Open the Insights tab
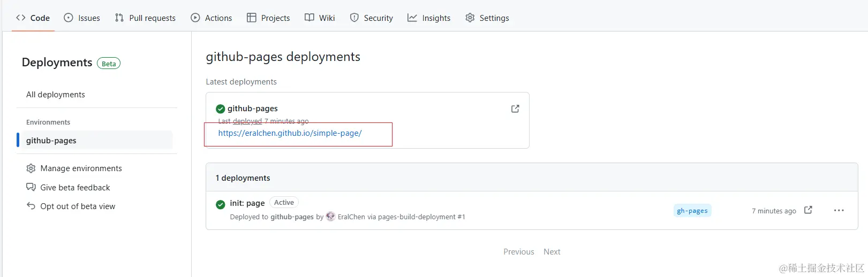The width and height of the screenshot is (868, 277). tap(429, 18)
